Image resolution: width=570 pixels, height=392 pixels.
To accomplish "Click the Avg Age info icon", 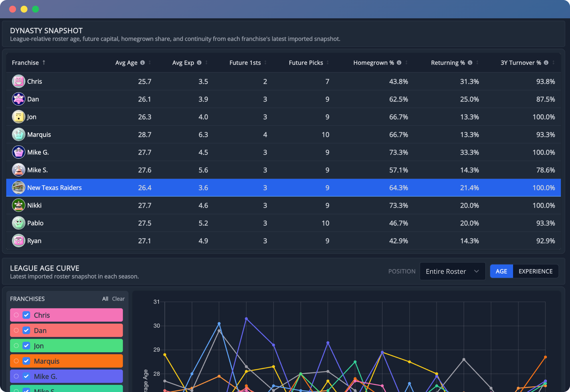I will pos(142,63).
